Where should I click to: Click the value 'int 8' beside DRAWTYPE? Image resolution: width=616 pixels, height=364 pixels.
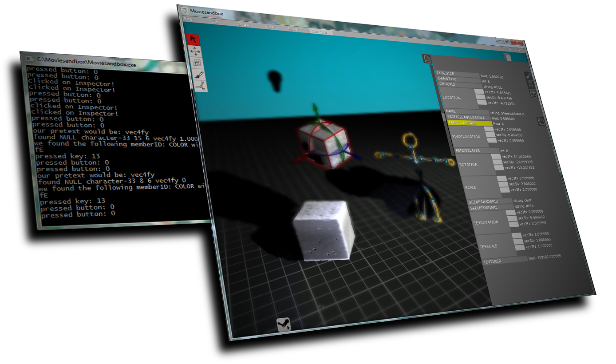point(486,81)
